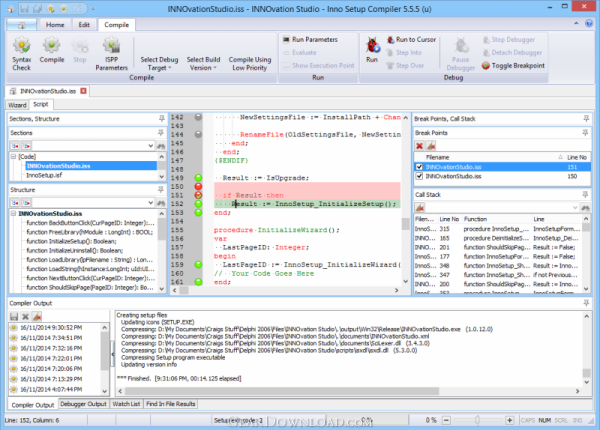Select function InitializeSetup(): Boolean;

click(x=71, y=241)
